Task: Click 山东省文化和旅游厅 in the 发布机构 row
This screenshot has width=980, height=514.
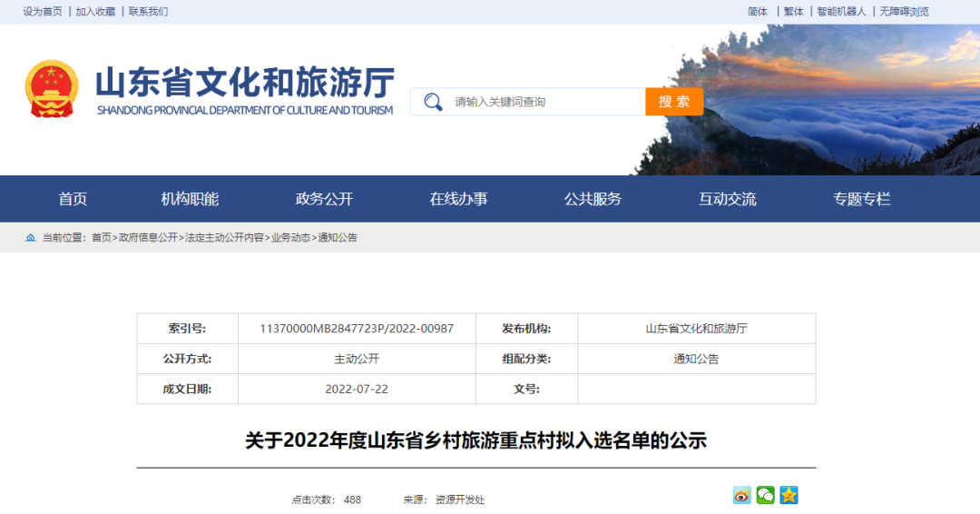Action: pyautogui.click(x=696, y=328)
